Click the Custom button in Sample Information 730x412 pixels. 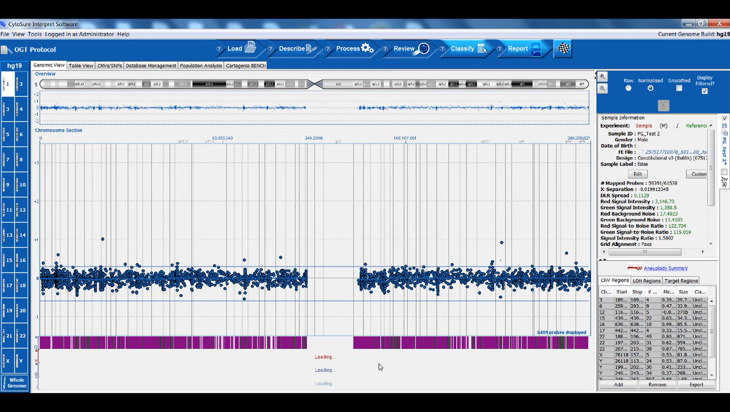[x=697, y=174]
